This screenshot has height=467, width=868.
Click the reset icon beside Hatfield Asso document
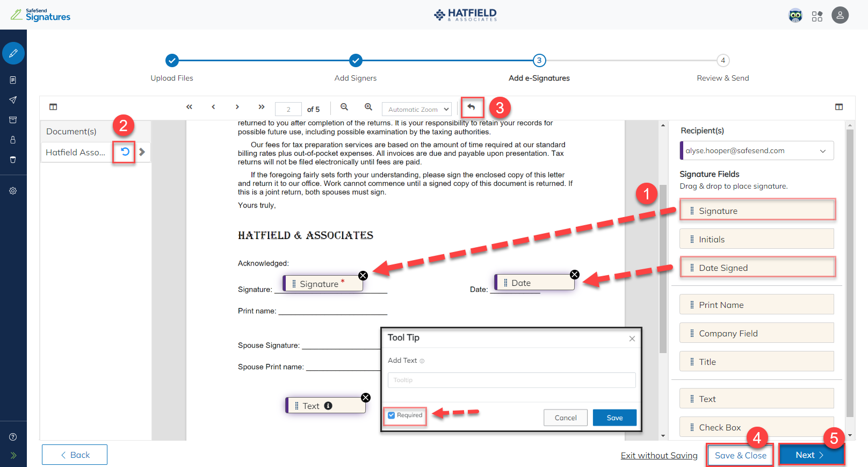point(125,152)
